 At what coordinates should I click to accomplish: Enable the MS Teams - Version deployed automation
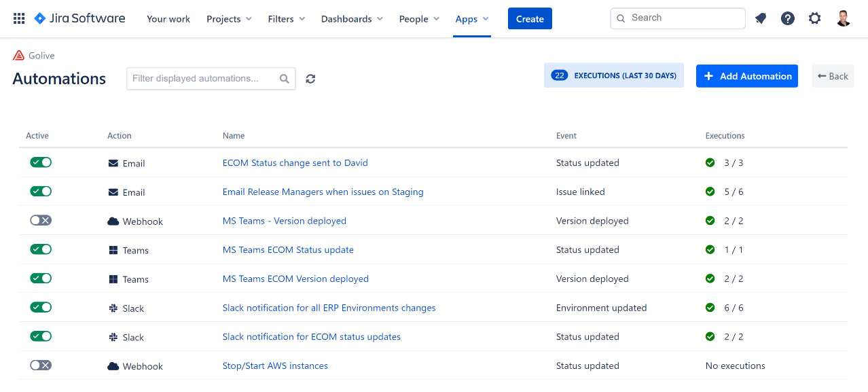tap(41, 220)
